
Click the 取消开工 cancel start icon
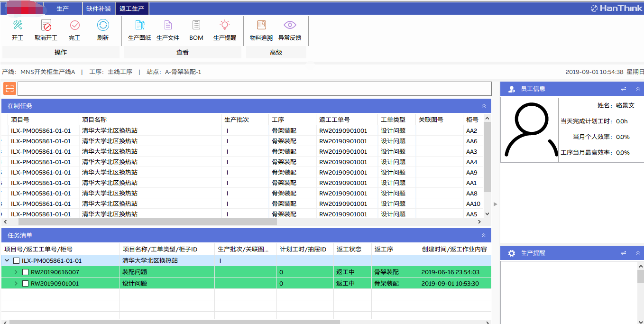(46, 26)
